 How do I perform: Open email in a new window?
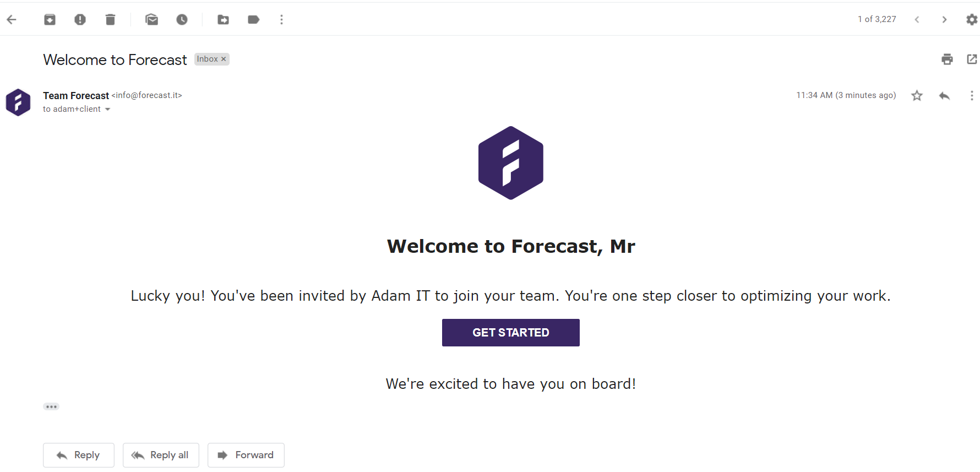(x=972, y=59)
